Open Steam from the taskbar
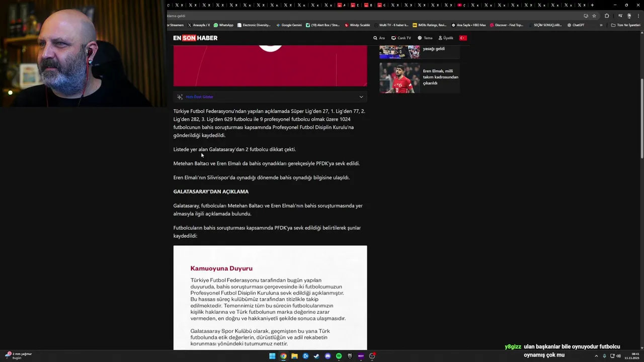The image size is (644, 362). point(316,356)
